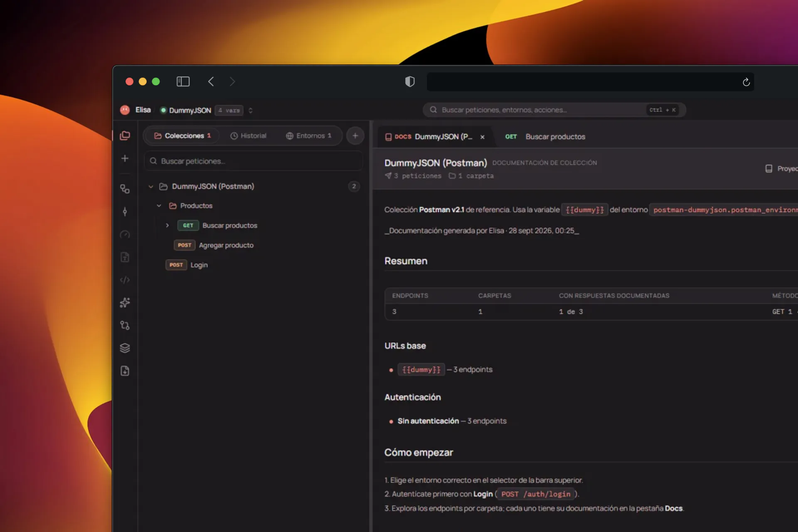Click the browser address bar
Screen dimensions: 798x532
[x=590, y=82]
